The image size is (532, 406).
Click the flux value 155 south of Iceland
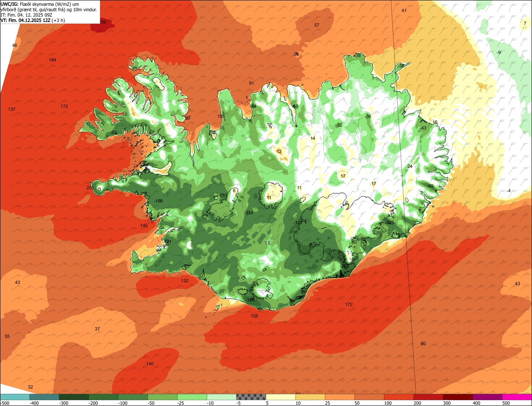coord(254,316)
